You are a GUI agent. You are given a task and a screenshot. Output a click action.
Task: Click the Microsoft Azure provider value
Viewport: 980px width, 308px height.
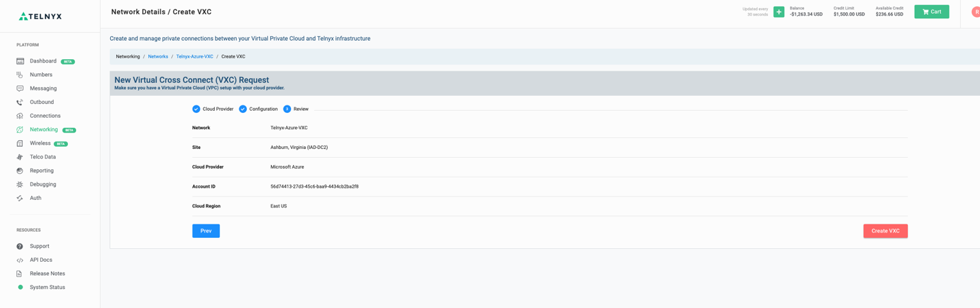pos(287,167)
